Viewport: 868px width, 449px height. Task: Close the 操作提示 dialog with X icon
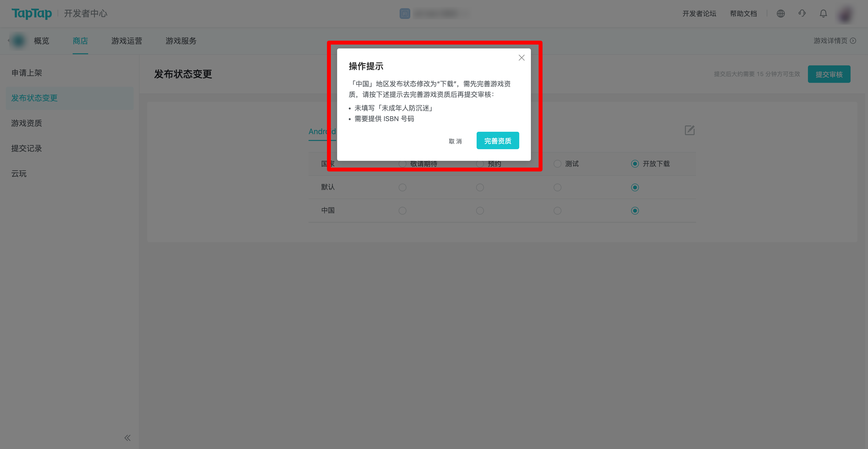click(x=521, y=58)
